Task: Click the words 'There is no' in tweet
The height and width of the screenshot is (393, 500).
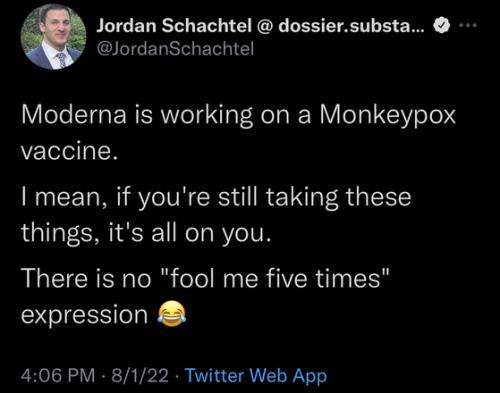Action: click(86, 278)
